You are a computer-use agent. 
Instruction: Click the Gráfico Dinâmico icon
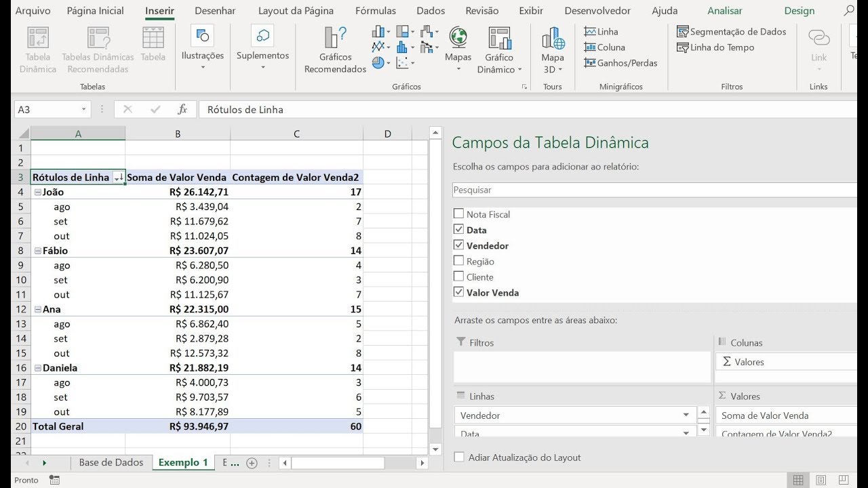point(499,38)
